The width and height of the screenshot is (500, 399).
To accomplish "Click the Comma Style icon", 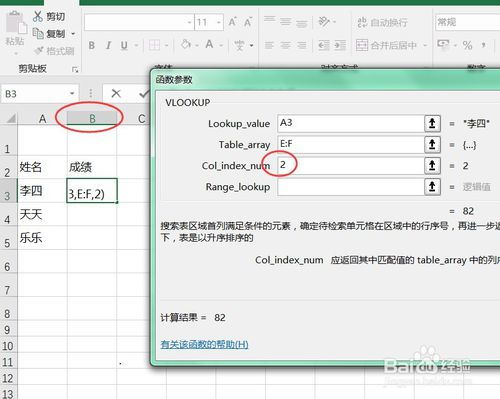I will (x=484, y=45).
